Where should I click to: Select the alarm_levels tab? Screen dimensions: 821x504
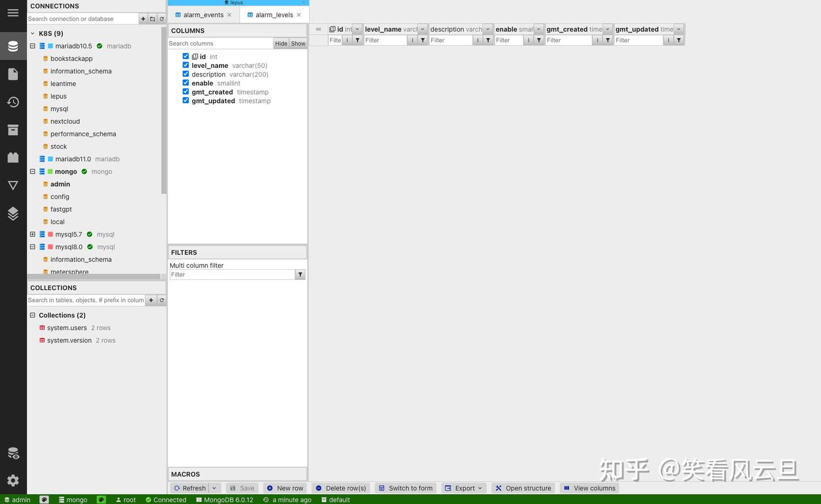coord(274,15)
